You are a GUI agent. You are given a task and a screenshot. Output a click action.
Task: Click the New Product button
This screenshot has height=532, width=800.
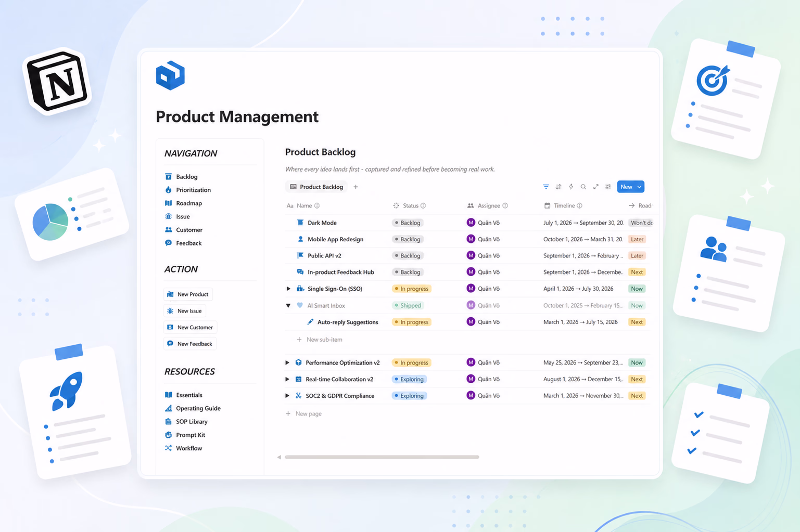pyautogui.click(x=188, y=294)
